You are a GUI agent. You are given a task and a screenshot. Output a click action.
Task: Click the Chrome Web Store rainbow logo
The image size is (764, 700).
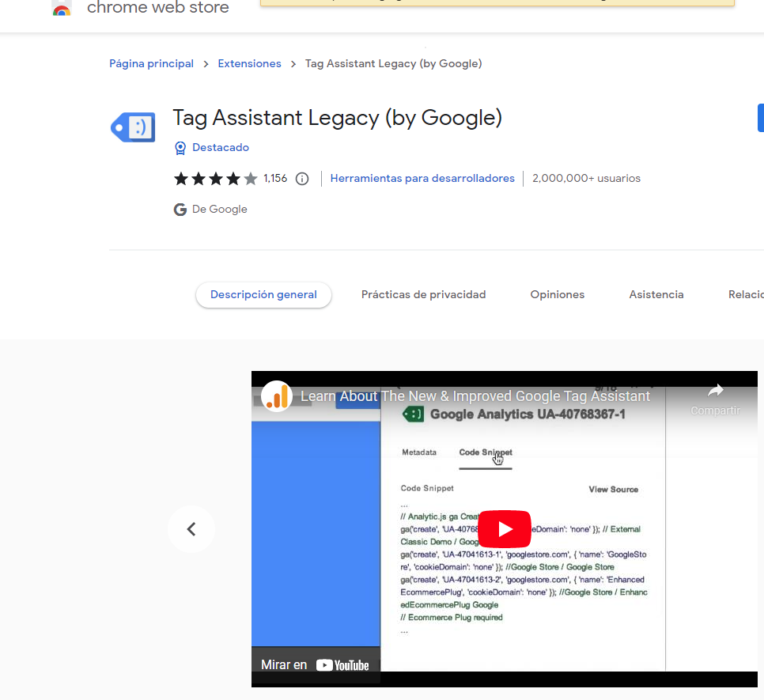pos(62,8)
